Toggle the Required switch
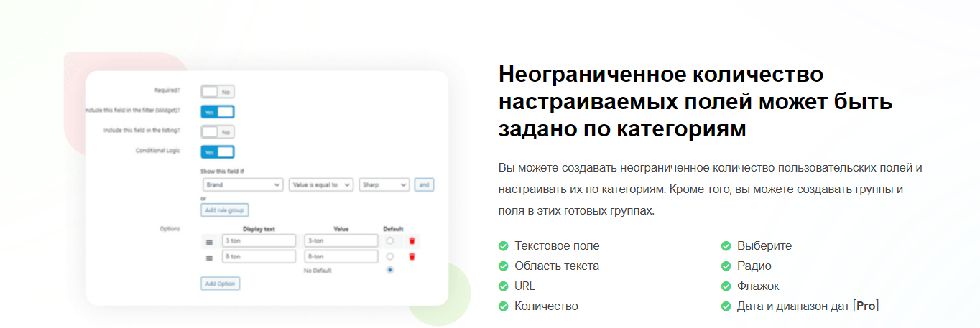 (x=218, y=92)
